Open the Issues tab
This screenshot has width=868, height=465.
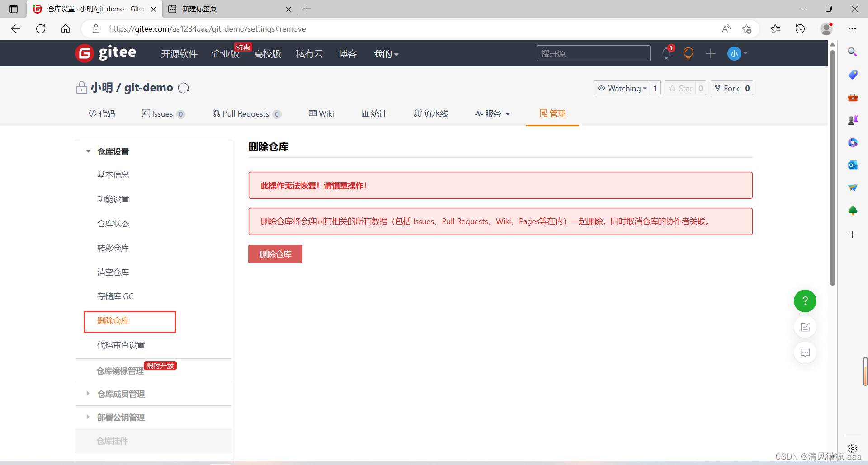coord(163,113)
